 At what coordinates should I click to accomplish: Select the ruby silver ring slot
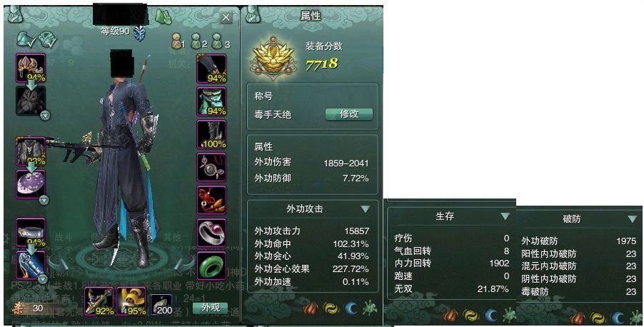(x=211, y=233)
